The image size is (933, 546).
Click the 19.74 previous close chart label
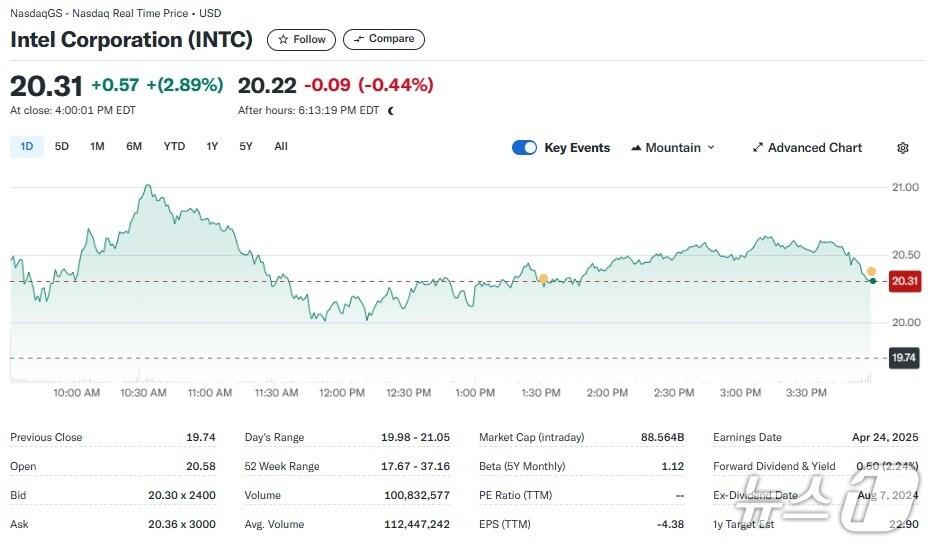pyautogui.click(x=904, y=357)
